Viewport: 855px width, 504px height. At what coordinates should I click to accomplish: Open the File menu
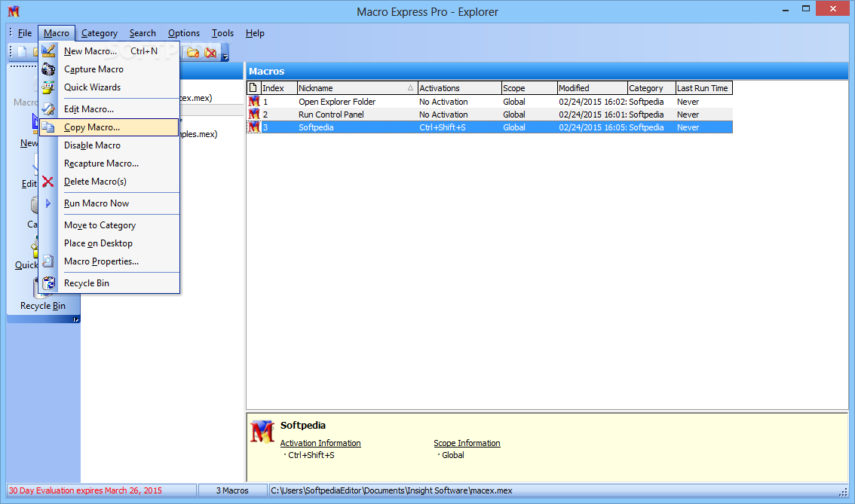(x=25, y=33)
